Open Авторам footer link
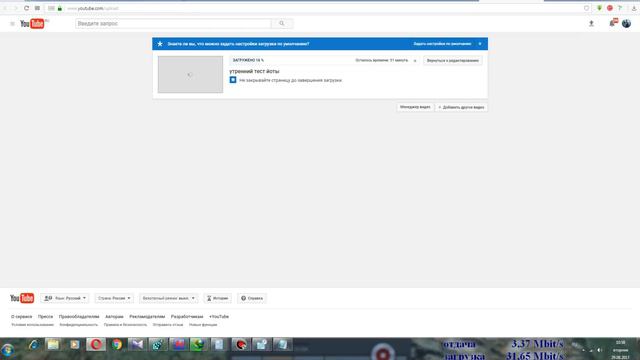This screenshot has width=640, height=360. point(114,317)
